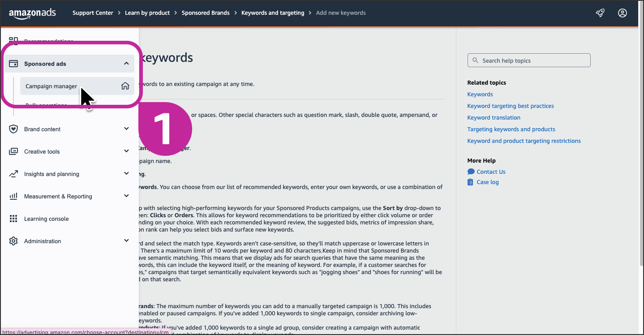Go to Support Center breadcrumb
This screenshot has height=335, width=644.
click(x=93, y=13)
